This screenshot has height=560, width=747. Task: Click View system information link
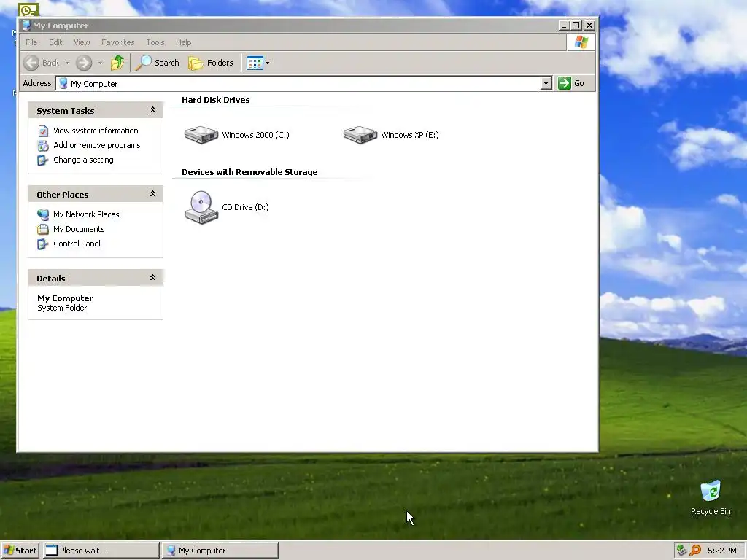(96, 131)
